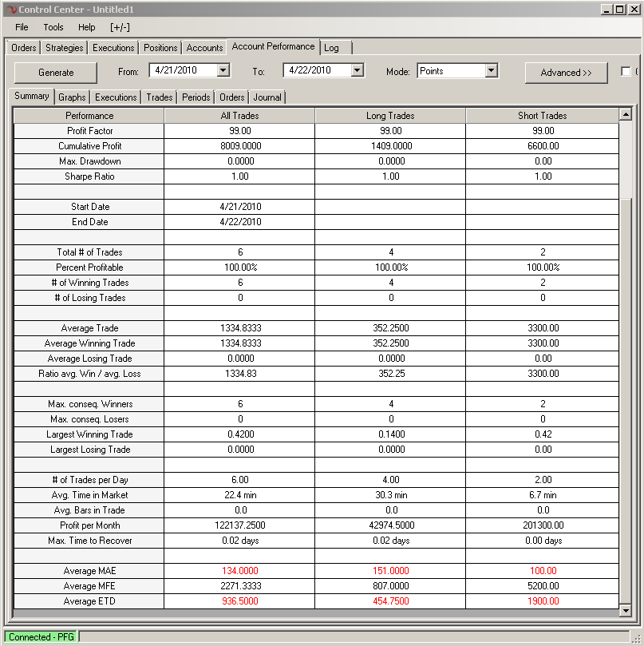This screenshot has width=644, height=646.
Task: Open the Help menu
Action: coord(86,27)
